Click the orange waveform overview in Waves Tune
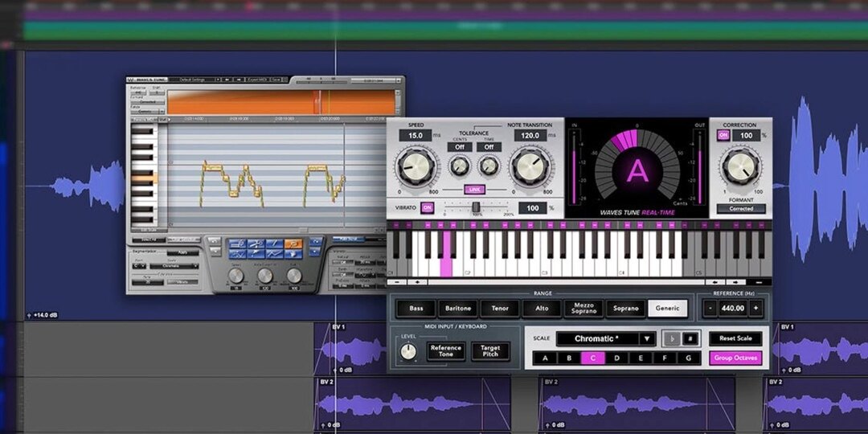The image size is (868, 434). point(282,102)
